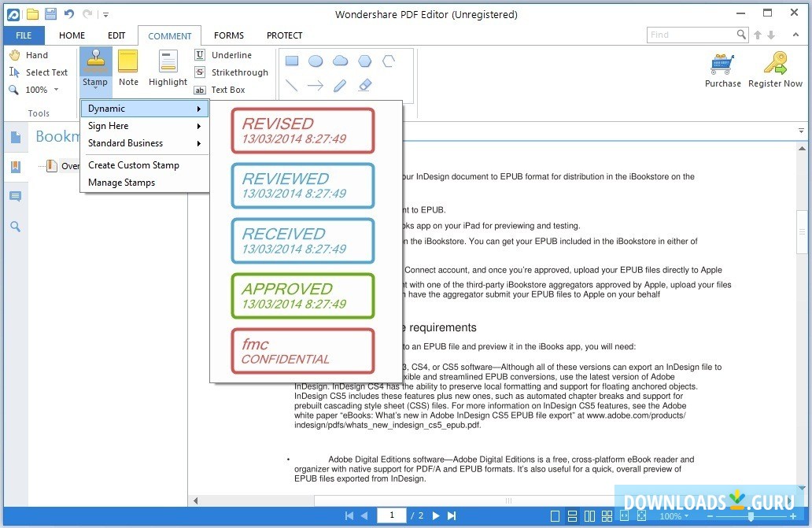The image size is (812, 528).
Task: Pick the REVISED dynamic stamp
Action: coord(303,131)
